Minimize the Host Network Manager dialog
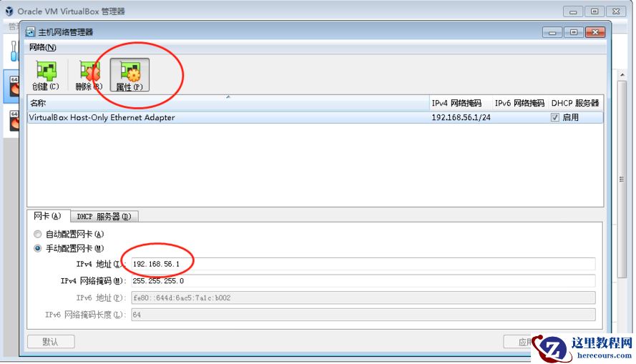Viewport: 636px width, 364px height. 552,32
